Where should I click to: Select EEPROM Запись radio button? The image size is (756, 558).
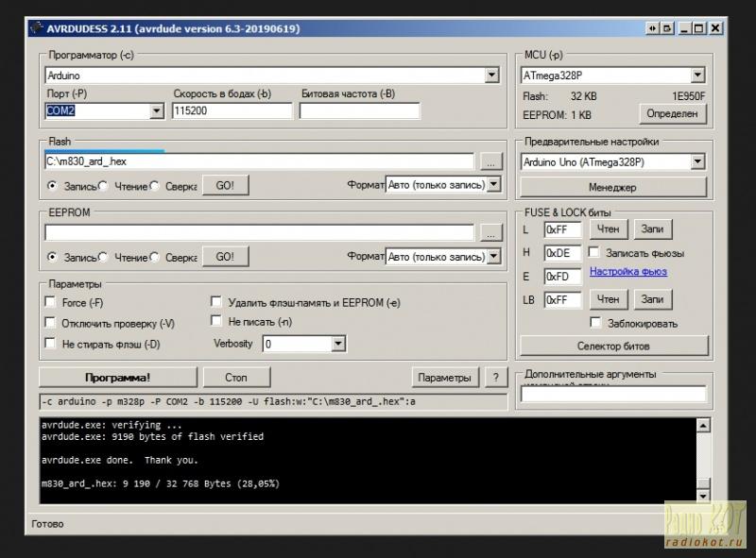(52, 258)
